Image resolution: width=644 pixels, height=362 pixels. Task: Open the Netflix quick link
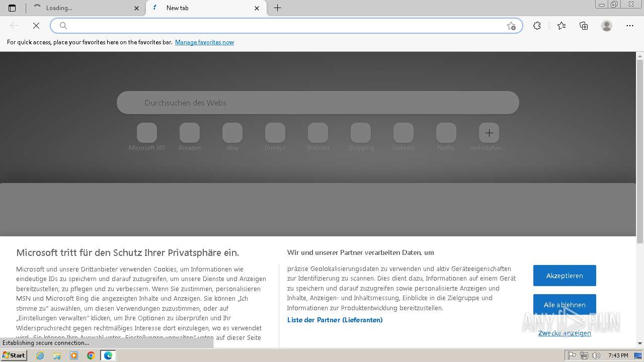pos(446,137)
